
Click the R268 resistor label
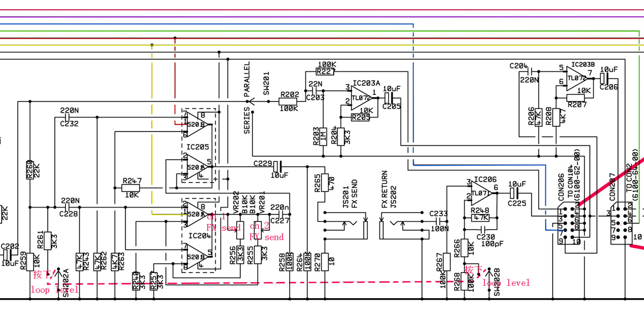tap(456, 281)
